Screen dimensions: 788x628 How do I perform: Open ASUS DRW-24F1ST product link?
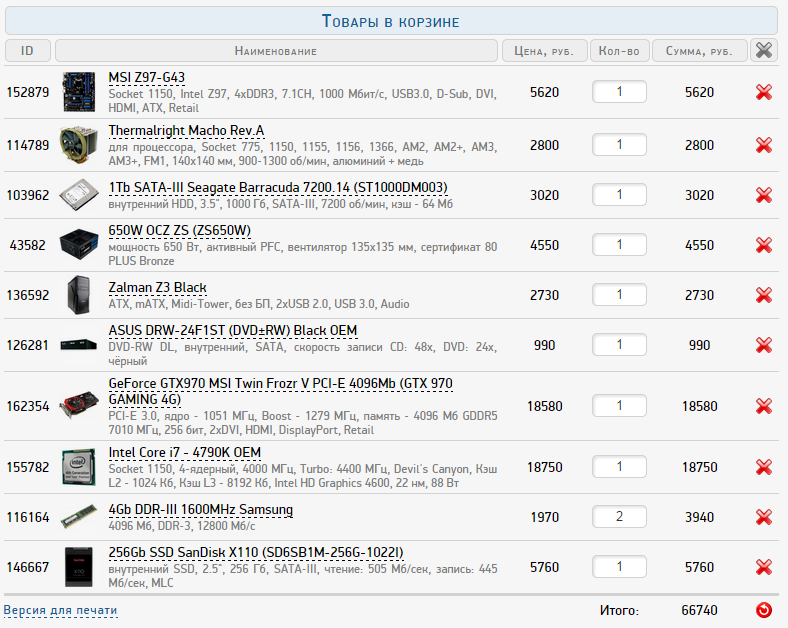(x=233, y=331)
